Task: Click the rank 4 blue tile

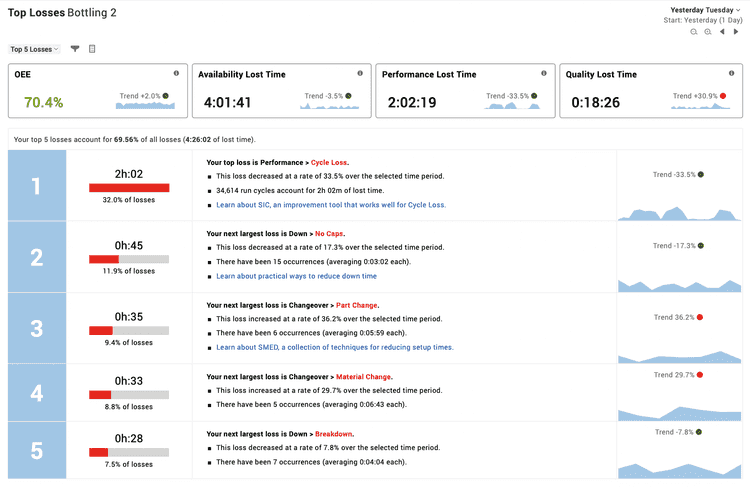Action: coord(37,393)
